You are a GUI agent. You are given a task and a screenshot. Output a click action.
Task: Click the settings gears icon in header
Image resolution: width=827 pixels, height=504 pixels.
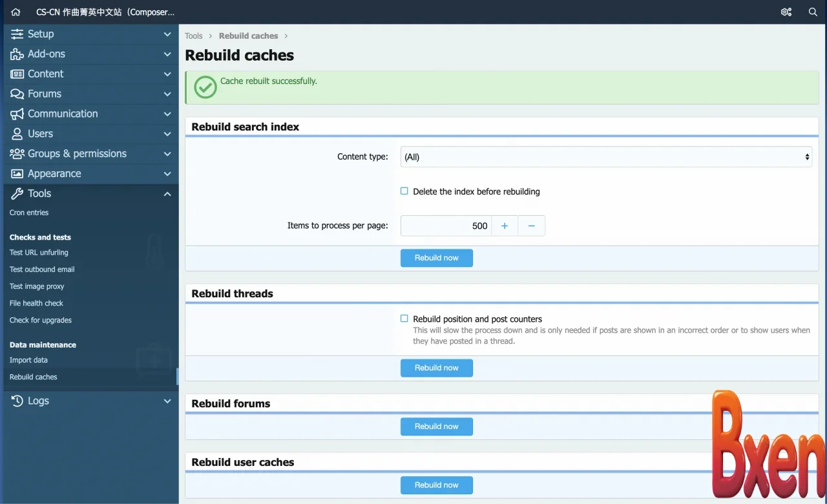click(x=786, y=12)
